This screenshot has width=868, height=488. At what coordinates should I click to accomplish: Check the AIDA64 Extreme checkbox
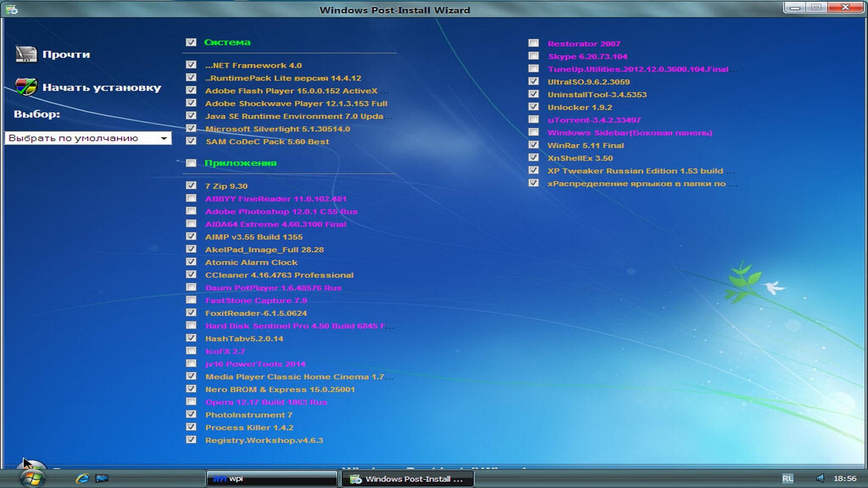[191, 224]
